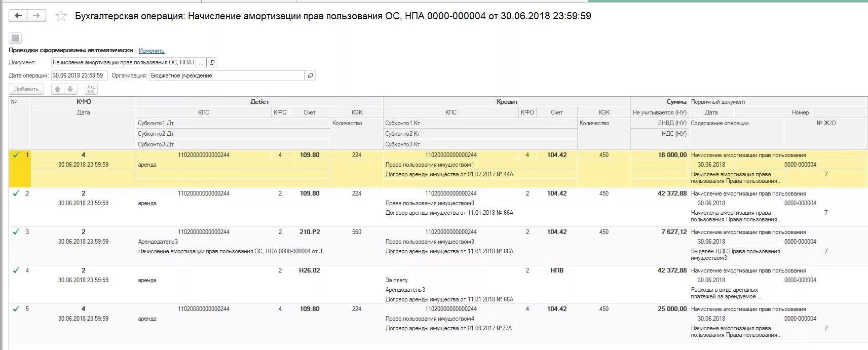Click the green checkmark of entry 5
Viewport: 868px width, 350px height.
pyautogui.click(x=16, y=309)
